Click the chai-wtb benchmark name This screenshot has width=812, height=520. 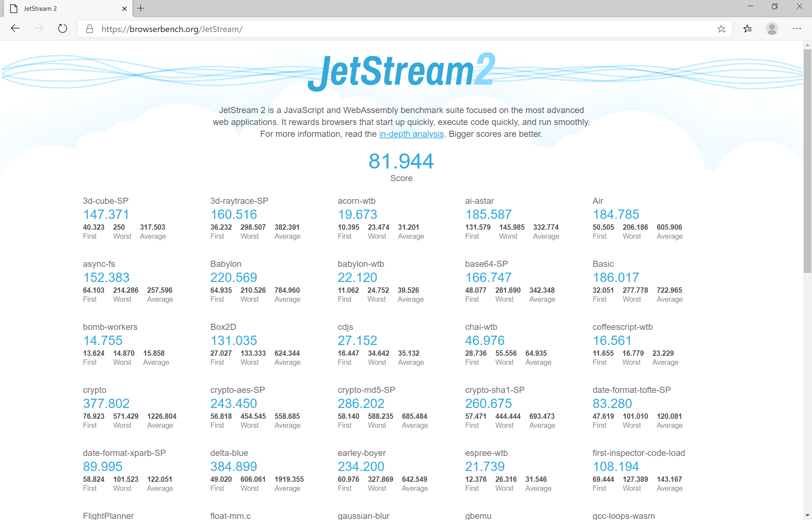pyautogui.click(x=481, y=327)
